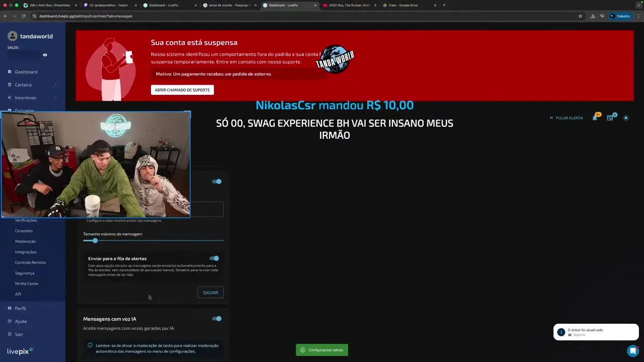The width and height of the screenshot is (644, 362).
Task: Toggle Mensagens com voz IA switch
Action: pyautogui.click(x=217, y=319)
